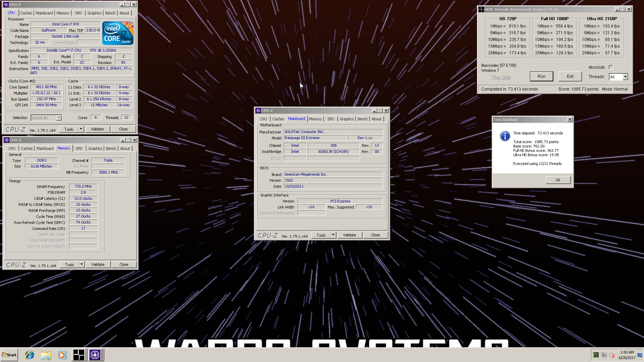
Task: Close the Test finished dialog with X
Action: [570, 120]
